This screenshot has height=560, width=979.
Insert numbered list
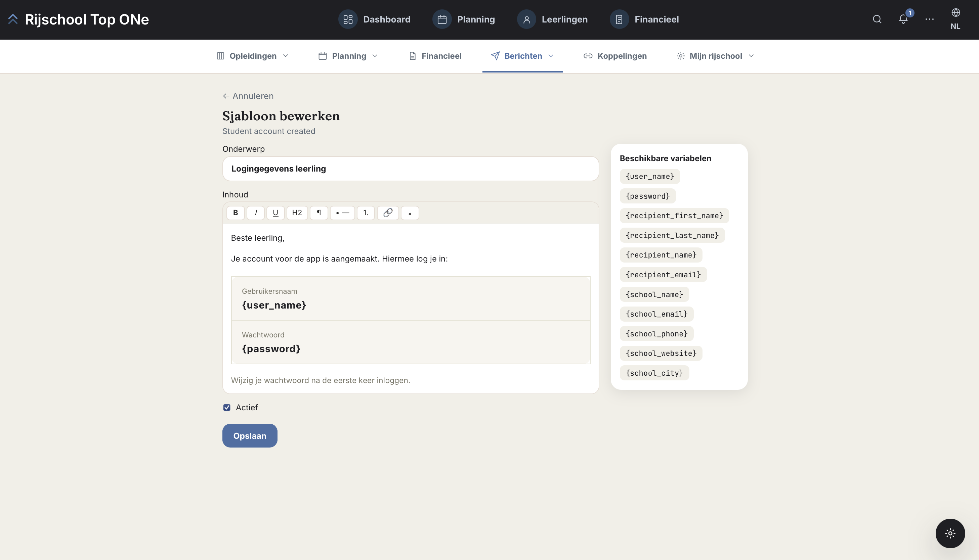tap(366, 213)
